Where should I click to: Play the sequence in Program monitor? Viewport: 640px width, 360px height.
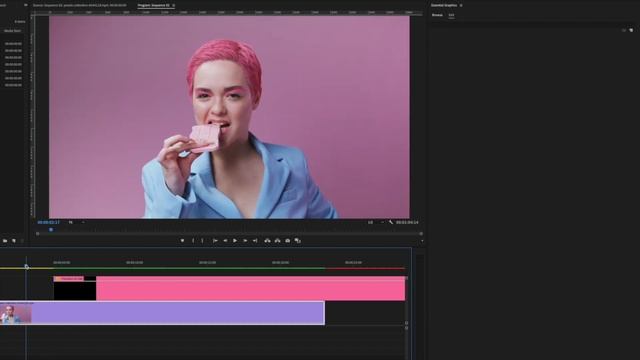click(235, 241)
